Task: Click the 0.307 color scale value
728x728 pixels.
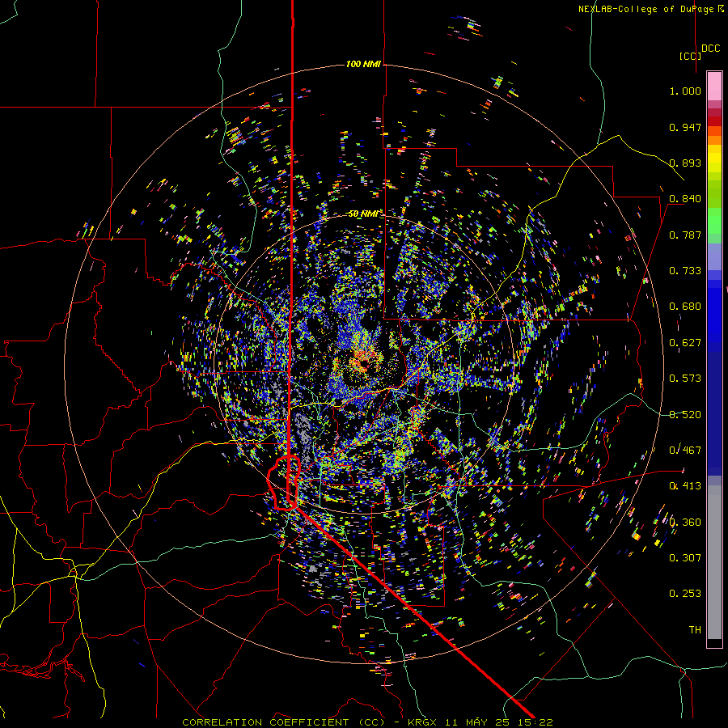Action: pyautogui.click(x=685, y=558)
